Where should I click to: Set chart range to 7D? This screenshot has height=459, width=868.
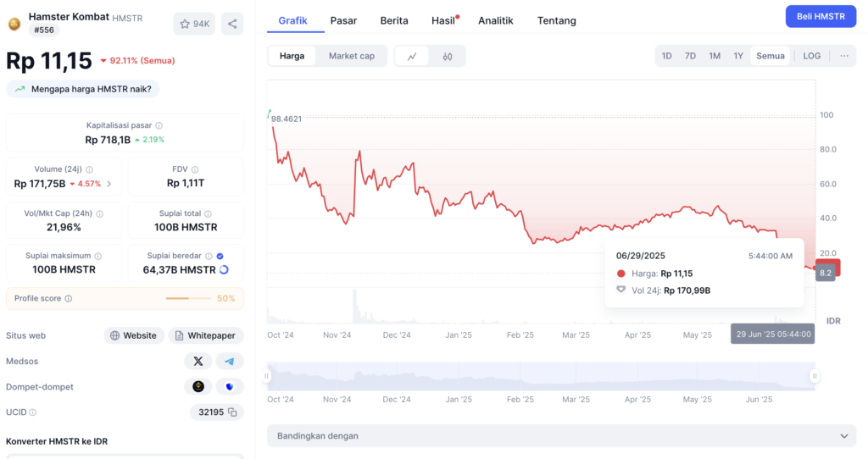(x=690, y=56)
